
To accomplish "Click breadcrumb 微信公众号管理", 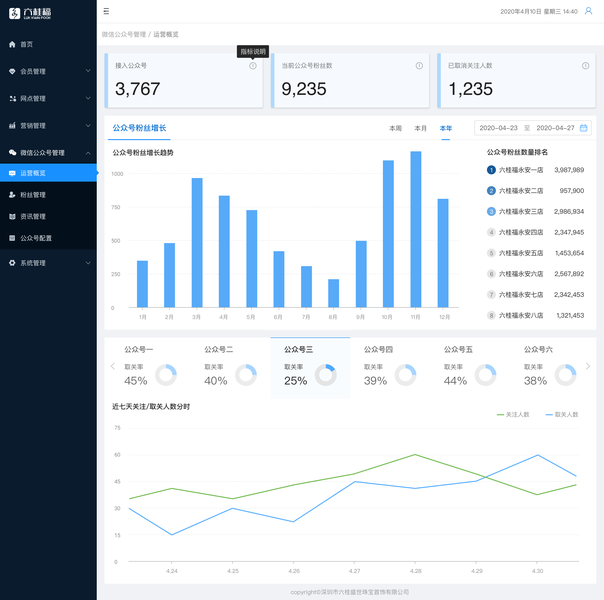I will (x=124, y=34).
